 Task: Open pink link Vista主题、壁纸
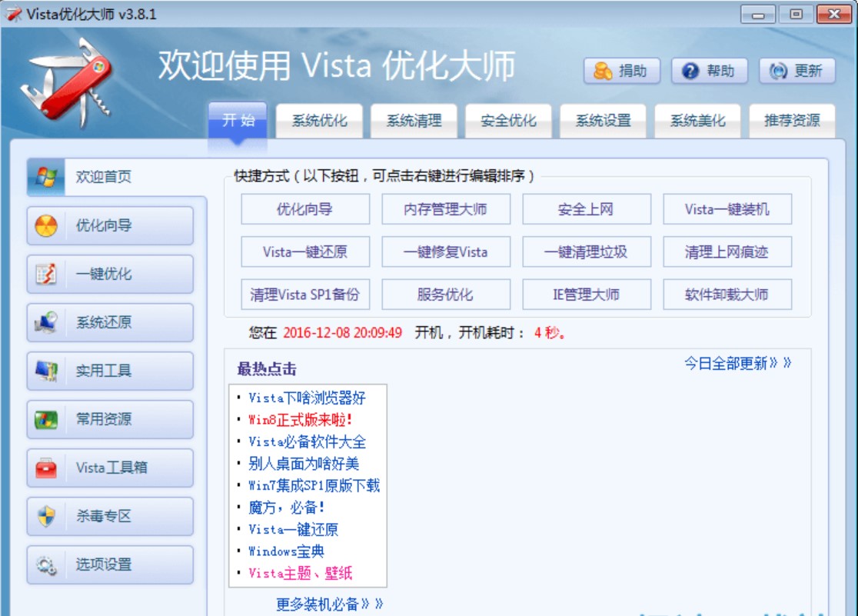pos(301,573)
